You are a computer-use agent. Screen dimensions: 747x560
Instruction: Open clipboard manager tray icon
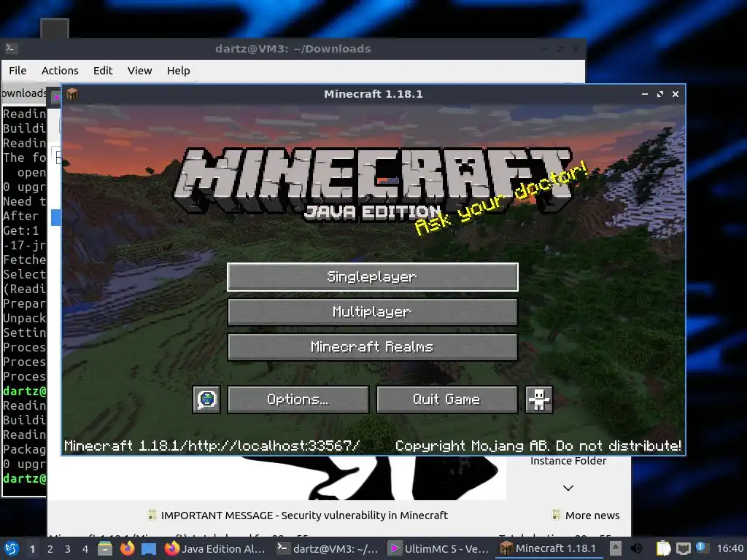(x=663, y=548)
